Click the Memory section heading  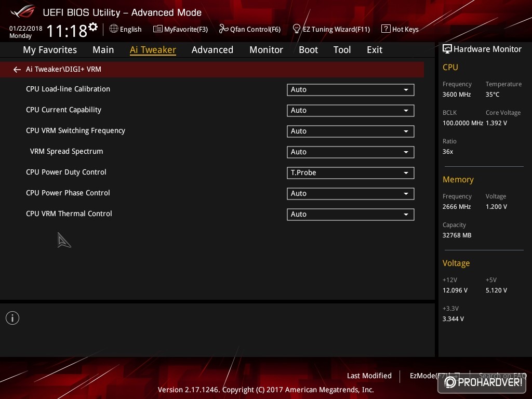click(458, 179)
